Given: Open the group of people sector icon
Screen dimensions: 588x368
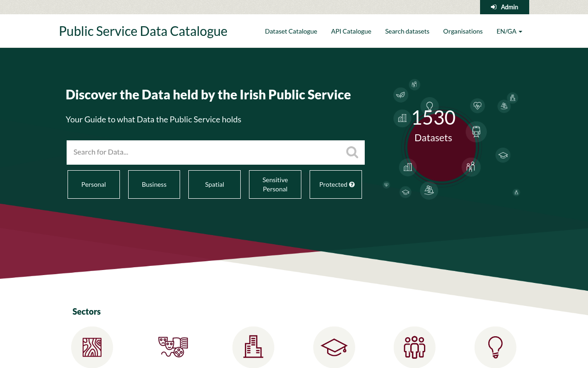Looking at the screenshot, I should (x=414, y=347).
